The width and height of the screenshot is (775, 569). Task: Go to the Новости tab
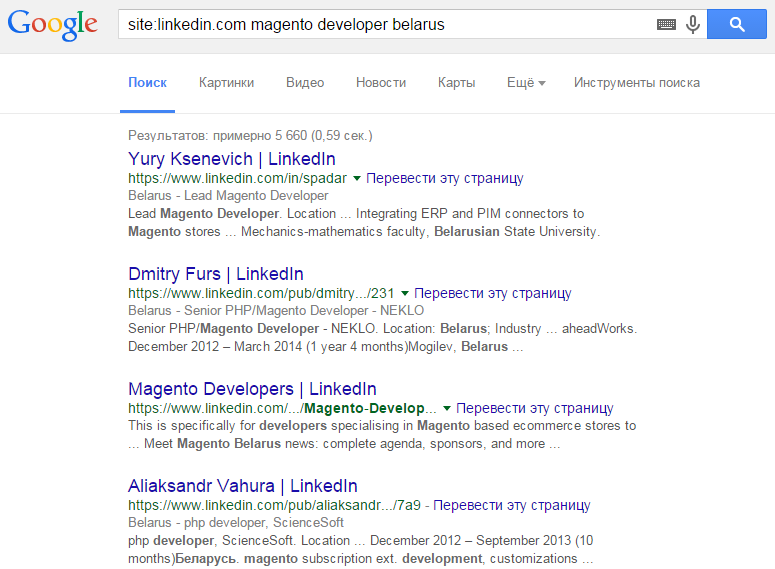[381, 83]
